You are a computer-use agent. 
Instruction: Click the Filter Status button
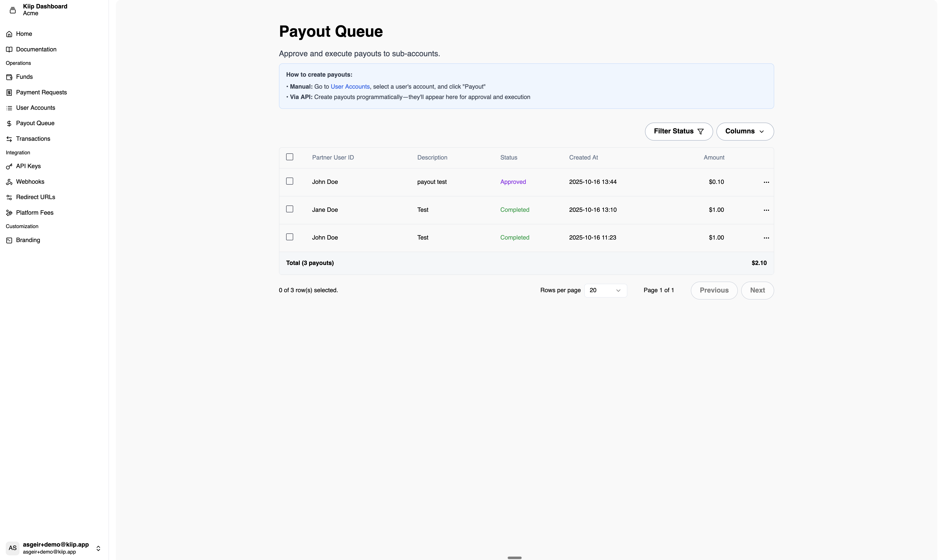tap(678, 131)
